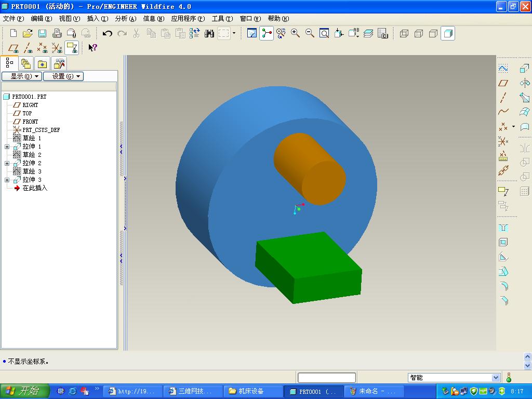Image resolution: width=532 pixels, height=399 pixels.
Task: Toggle datum planes display
Action: tap(13, 48)
